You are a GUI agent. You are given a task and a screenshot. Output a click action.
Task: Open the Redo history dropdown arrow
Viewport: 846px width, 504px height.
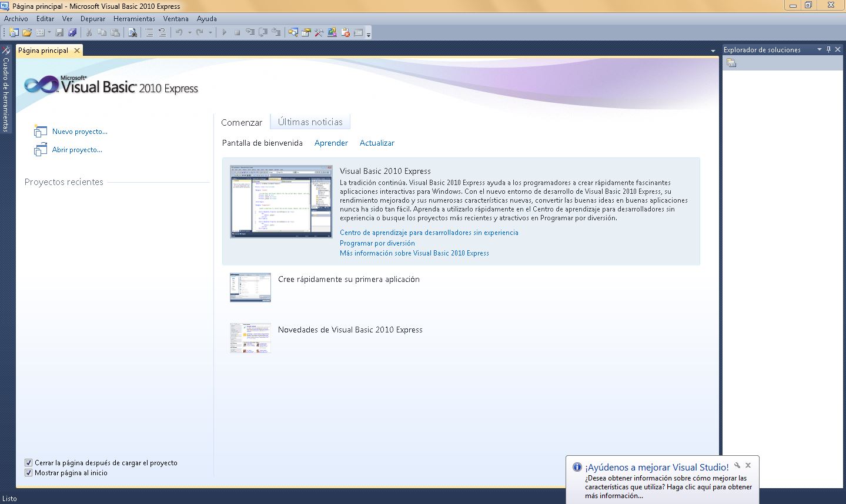(210, 33)
